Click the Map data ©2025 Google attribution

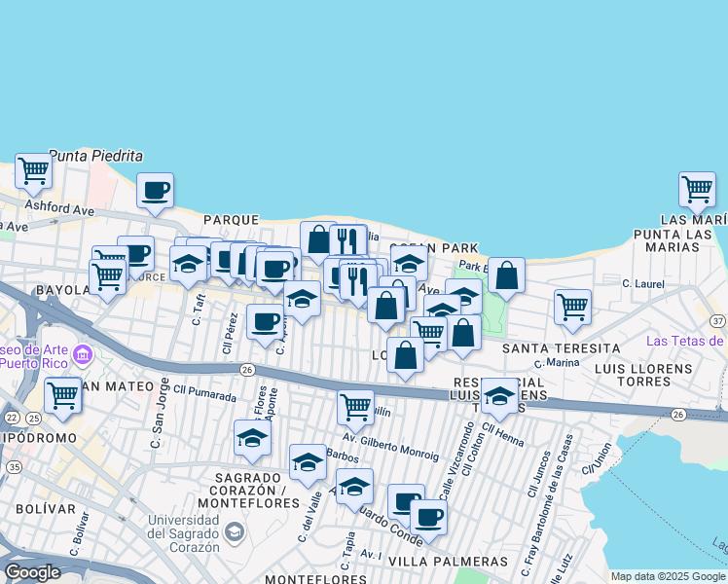coord(668,576)
